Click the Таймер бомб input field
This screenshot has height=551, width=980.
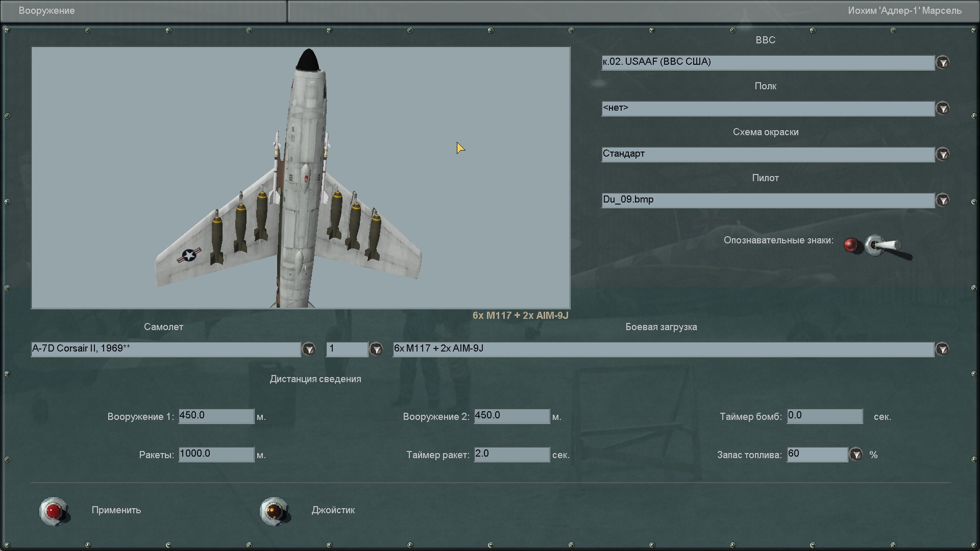[x=824, y=416]
